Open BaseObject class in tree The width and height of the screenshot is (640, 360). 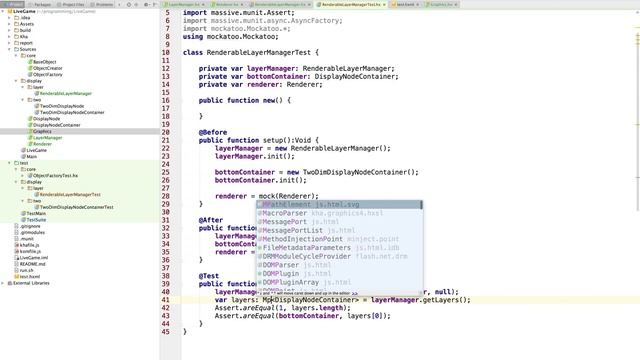pyautogui.click(x=42, y=62)
